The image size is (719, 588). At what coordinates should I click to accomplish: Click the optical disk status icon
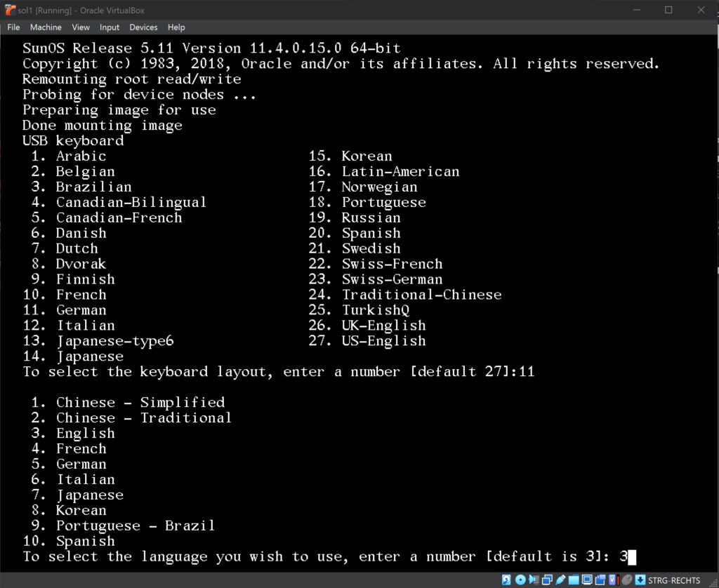(x=520, y=580)
